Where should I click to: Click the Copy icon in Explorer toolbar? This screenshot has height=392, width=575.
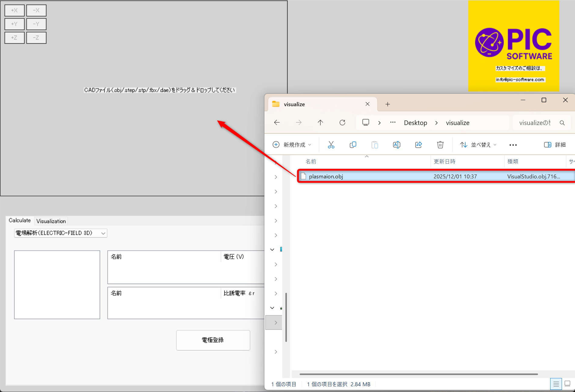coord(353,145)
